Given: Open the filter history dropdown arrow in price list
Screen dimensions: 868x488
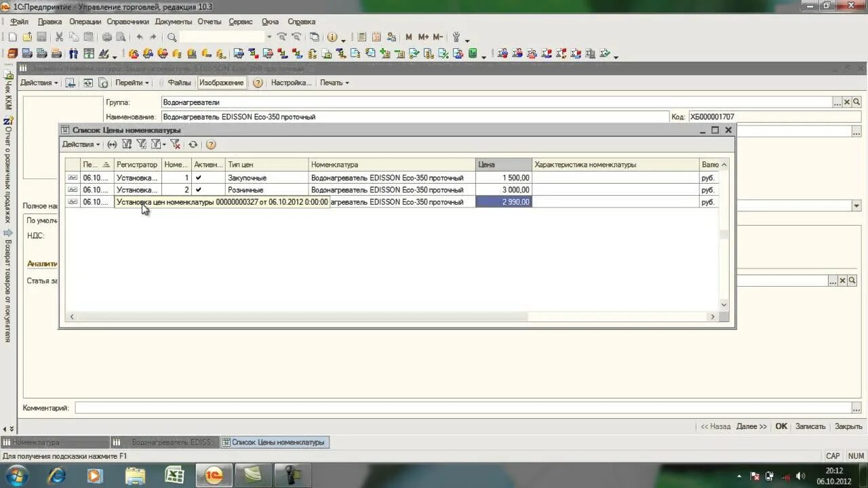Looking at the screenshot, I should (163, 144).
